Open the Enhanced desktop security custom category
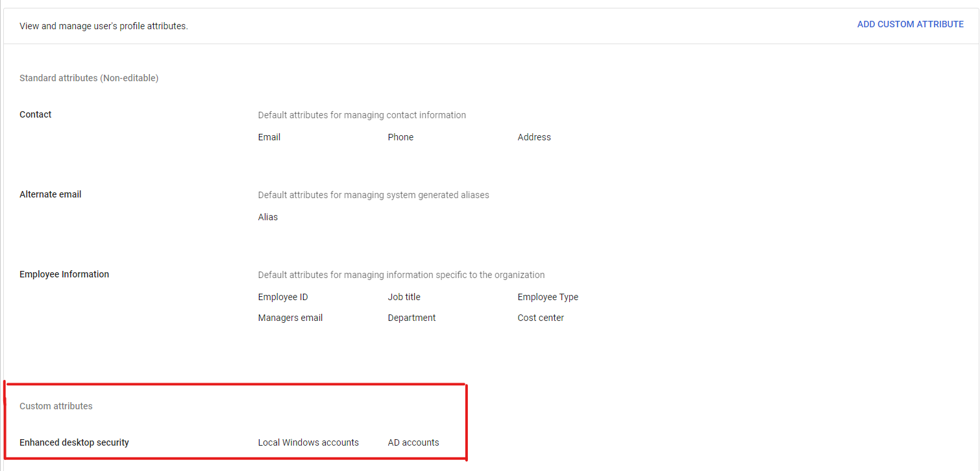980x471 pixels. coord(74,442)
